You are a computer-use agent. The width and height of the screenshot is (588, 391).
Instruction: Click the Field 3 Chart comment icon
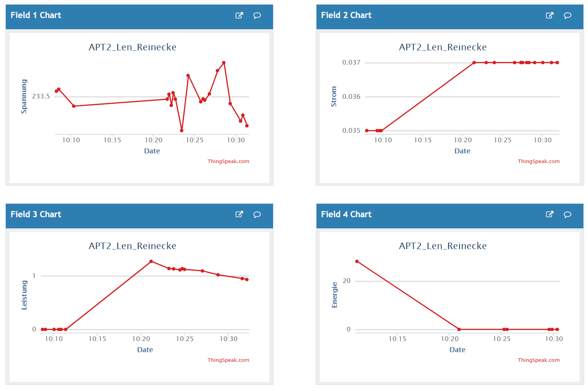(x=257, y=214)
